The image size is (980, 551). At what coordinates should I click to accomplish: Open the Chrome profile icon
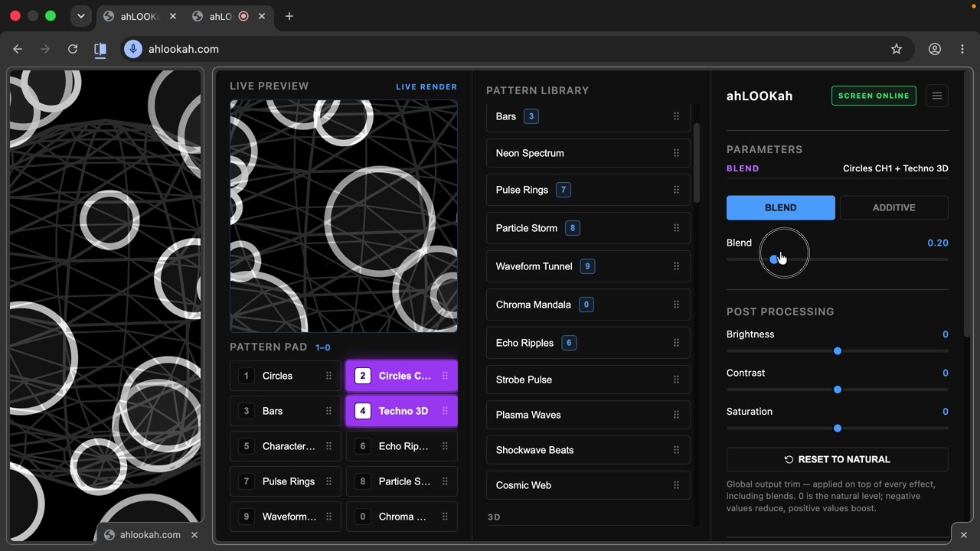(935, 49)
